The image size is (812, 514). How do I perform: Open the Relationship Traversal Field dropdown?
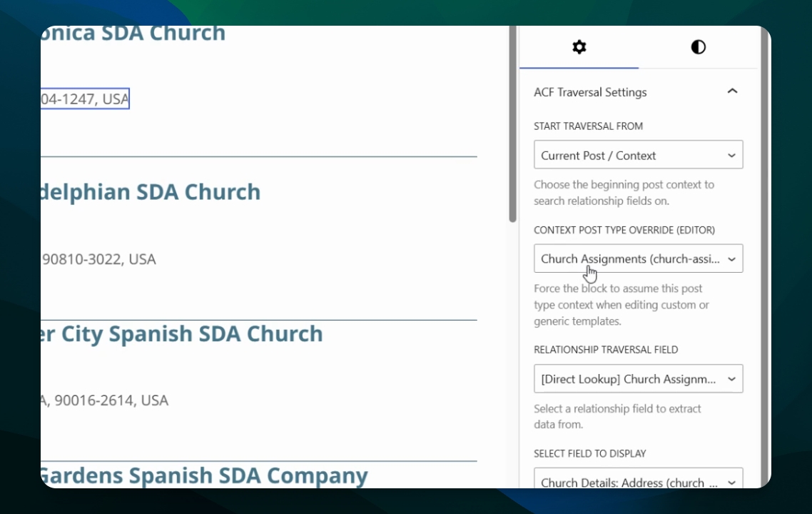638,378
